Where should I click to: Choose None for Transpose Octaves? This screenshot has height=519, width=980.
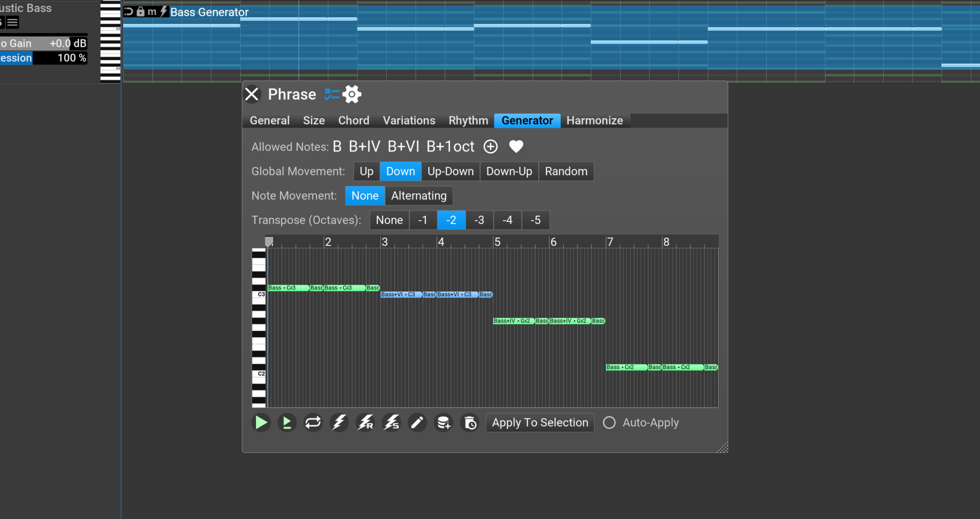coord(389,220)
